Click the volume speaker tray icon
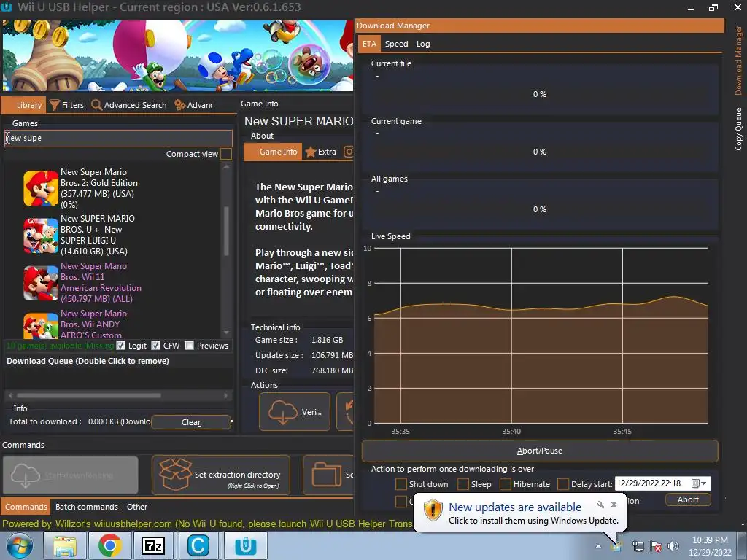 pos(673,546)
